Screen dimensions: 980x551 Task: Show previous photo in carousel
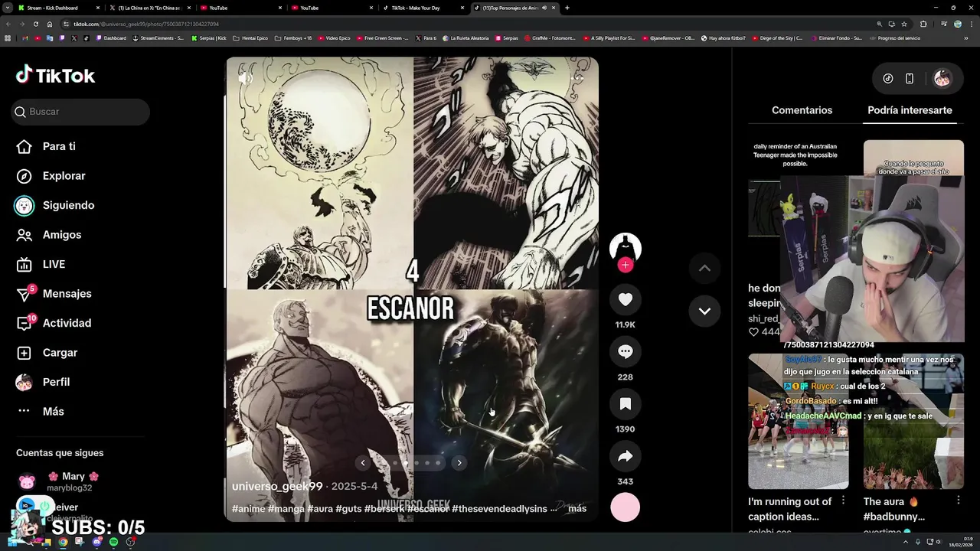(363, 462)
